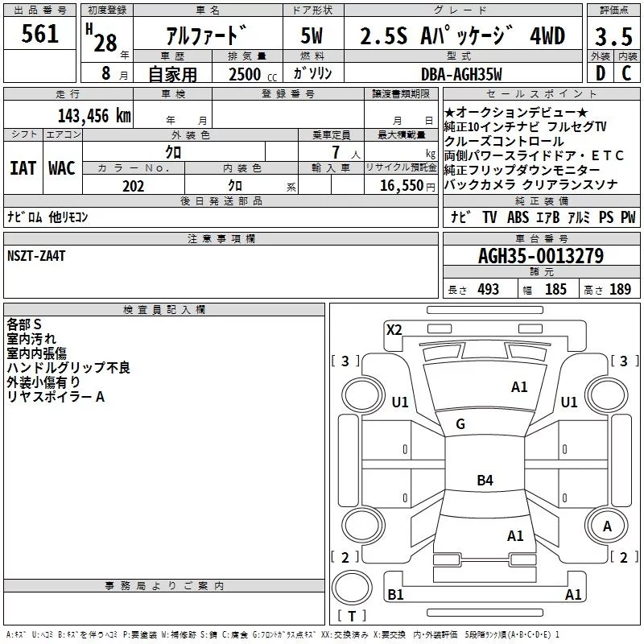Click the ABS equipment label
The image size is (644, 644).
click(x=518, y=217)
